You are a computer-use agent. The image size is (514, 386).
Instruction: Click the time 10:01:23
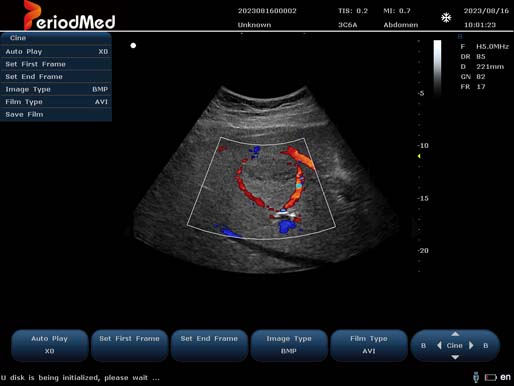click(480, 25)
